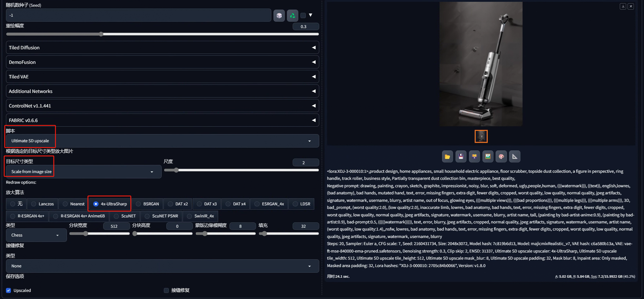Image resolution: width=644 pixels, height=299 pixels.
Task: Click the framed picture icon below output
Action: (x=488, y=156)
